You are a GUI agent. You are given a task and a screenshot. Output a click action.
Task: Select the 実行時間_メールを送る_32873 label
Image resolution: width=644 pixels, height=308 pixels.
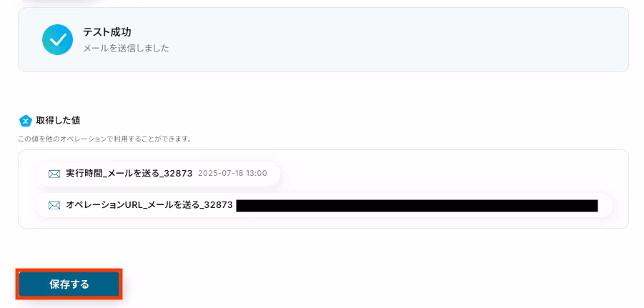[129, 174]
